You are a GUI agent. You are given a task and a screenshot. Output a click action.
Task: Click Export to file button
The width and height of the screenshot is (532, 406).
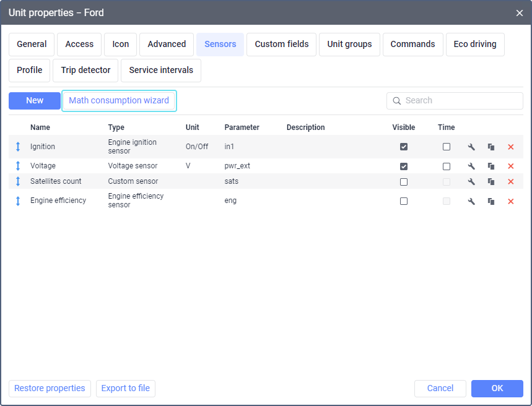point(126,388)
